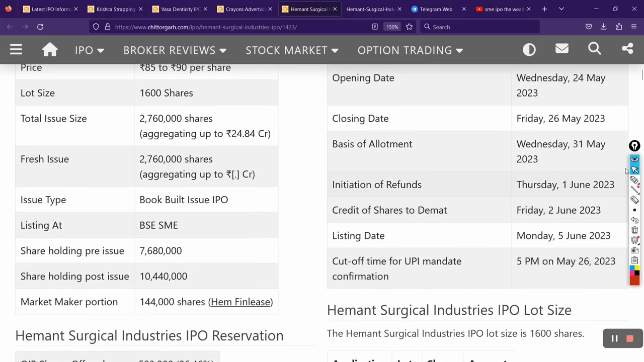Stop the screen recording
644x362 pixels.
tap(630, 339)
